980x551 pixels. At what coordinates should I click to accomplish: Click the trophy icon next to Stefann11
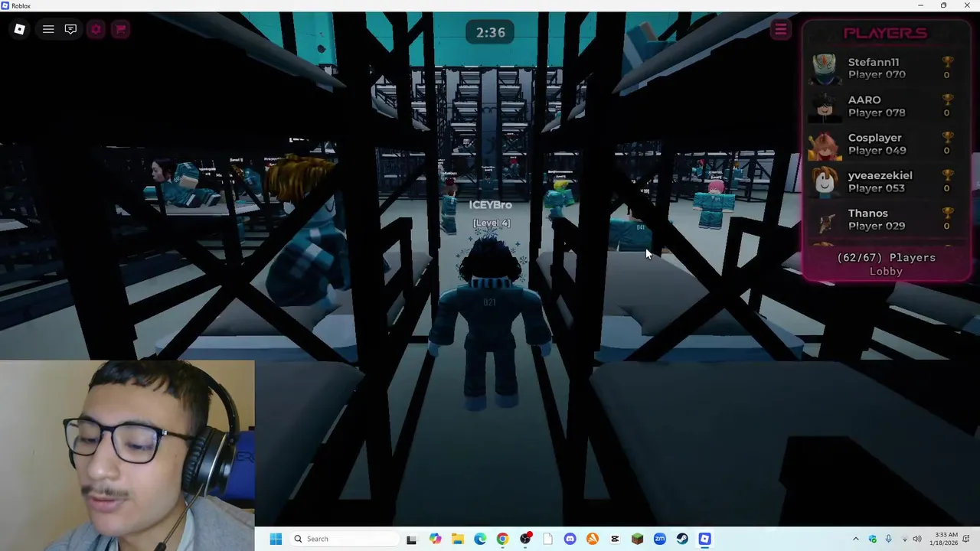pos(947,62)
